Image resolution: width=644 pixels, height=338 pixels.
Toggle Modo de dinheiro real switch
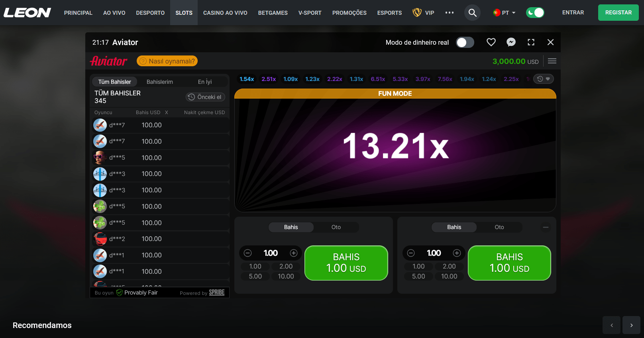465,42
